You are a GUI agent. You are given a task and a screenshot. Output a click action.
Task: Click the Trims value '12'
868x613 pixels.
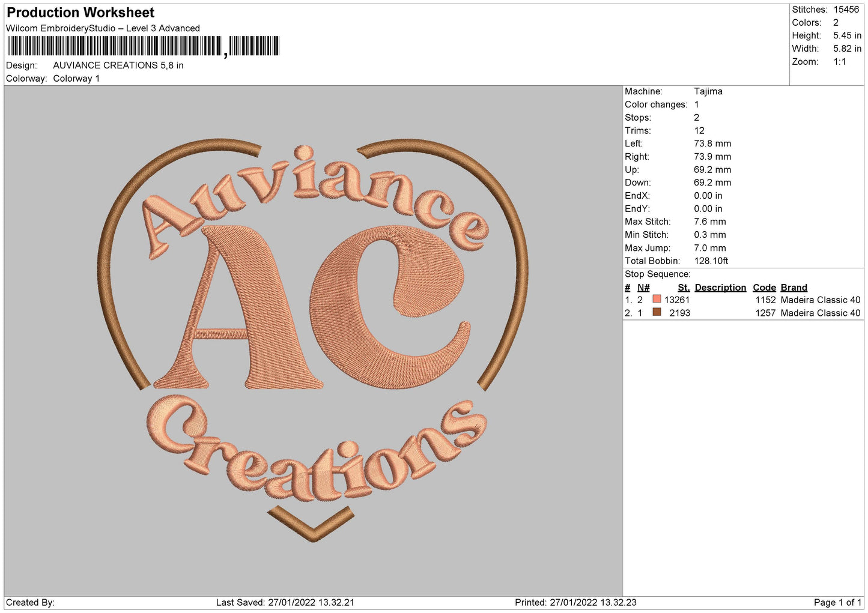[x=699, y=131]
